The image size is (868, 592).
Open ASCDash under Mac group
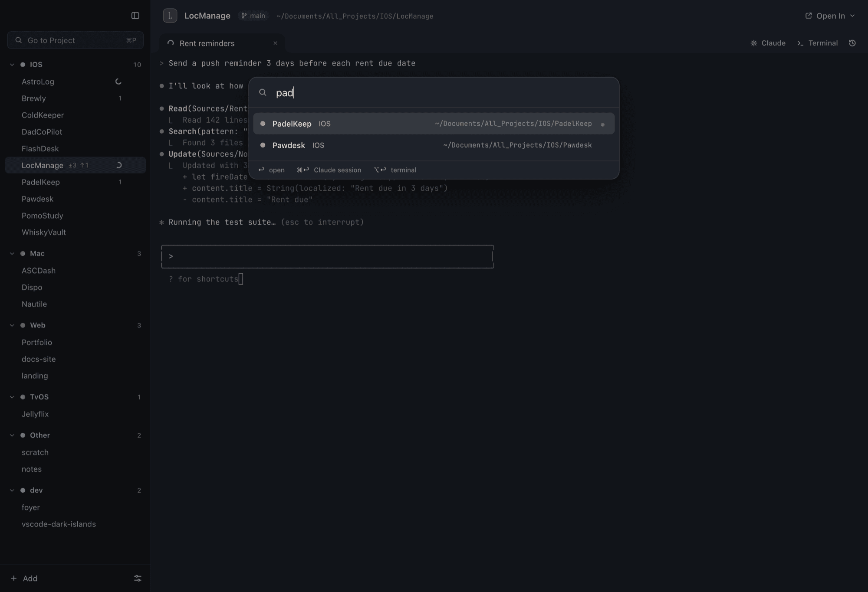click(76, 270)
